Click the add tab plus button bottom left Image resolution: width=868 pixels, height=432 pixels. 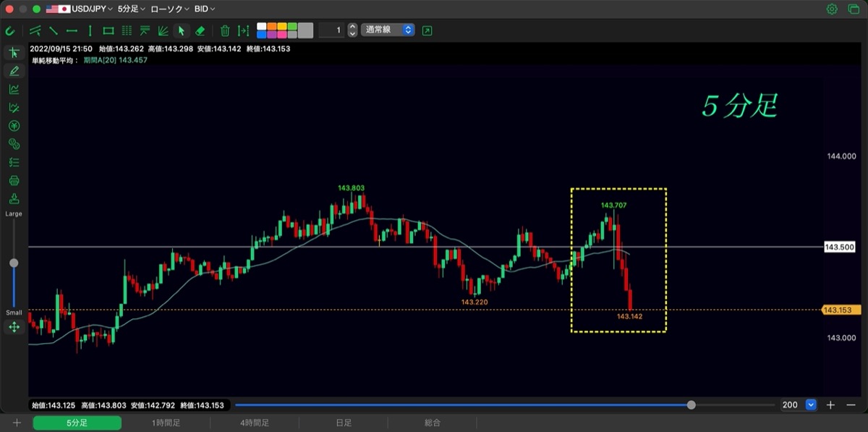17,423
